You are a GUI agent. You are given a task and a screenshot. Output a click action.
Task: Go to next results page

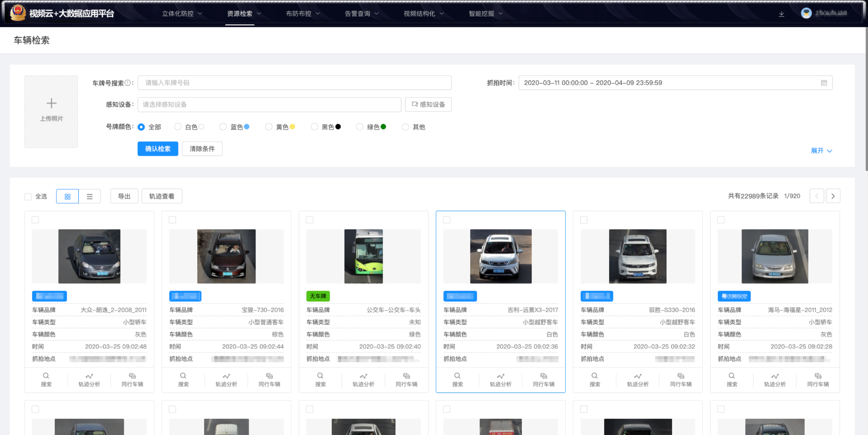833,196
